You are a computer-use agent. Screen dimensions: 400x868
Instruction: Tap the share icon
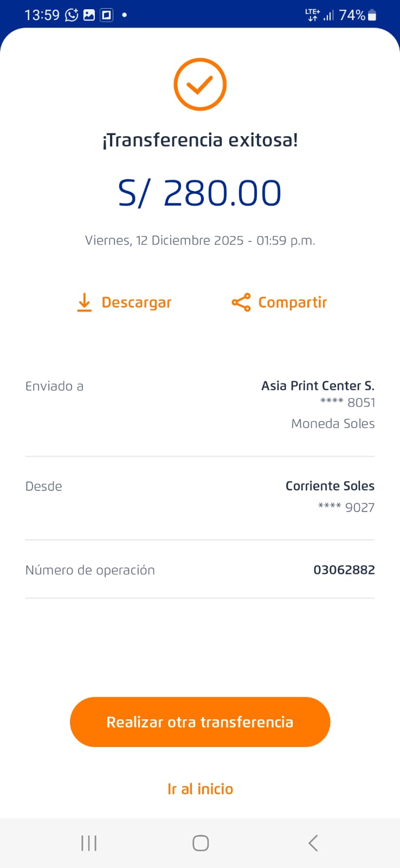(241, 302)
